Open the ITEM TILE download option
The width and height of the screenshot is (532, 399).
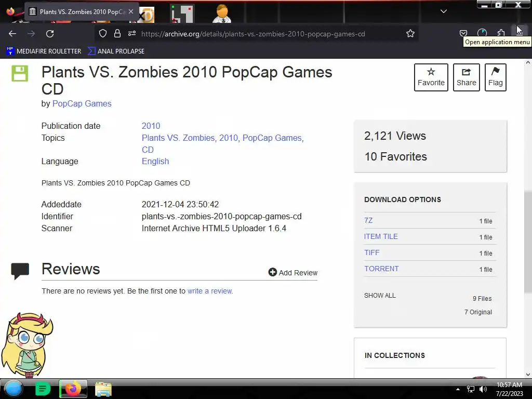[x=381, y=236]
